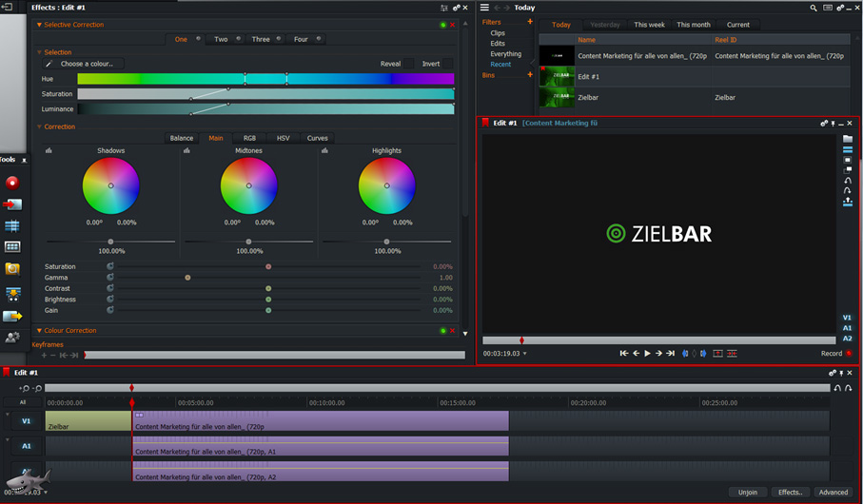This screenshot has height=504, width=863.
Task: Click the export upload icon beside viewer
Action: coord(848,202)
